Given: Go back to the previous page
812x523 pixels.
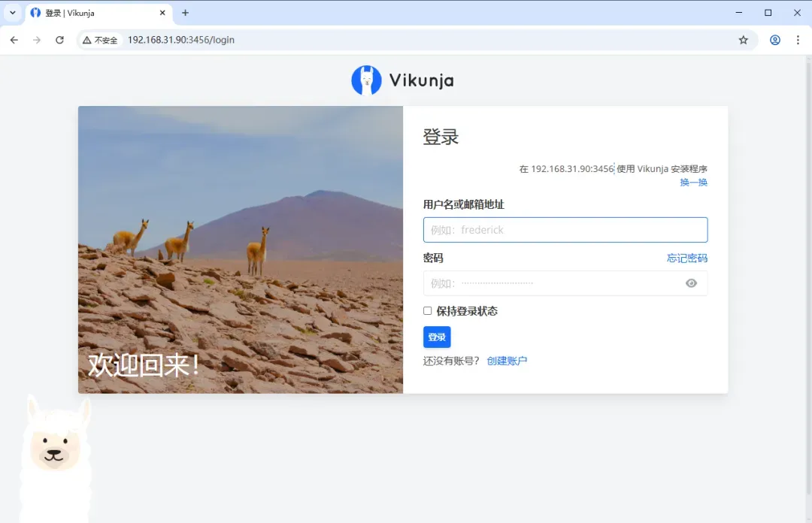Looking at the screenshot, I should 14,40.
